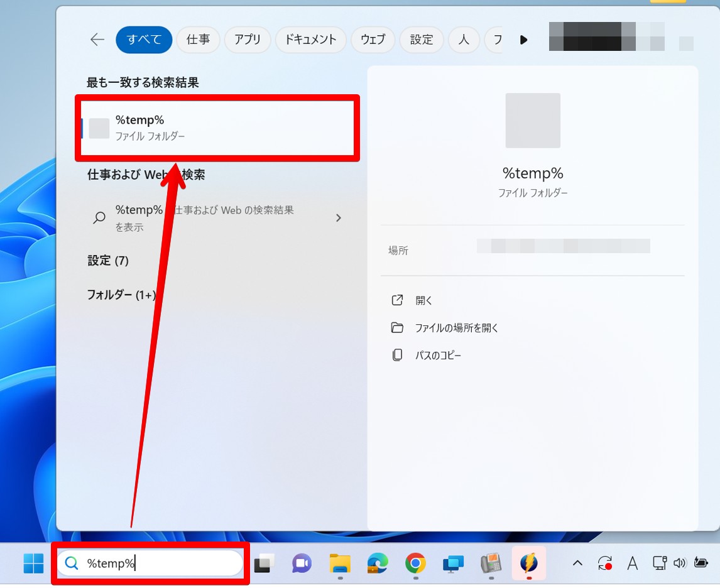Open the Windows Start button

[x=33, y=563]
